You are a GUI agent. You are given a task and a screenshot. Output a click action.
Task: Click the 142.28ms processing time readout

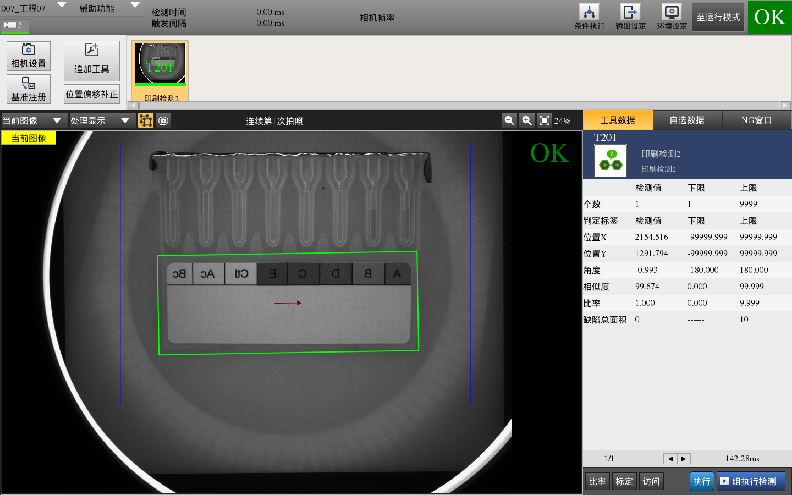742,459
